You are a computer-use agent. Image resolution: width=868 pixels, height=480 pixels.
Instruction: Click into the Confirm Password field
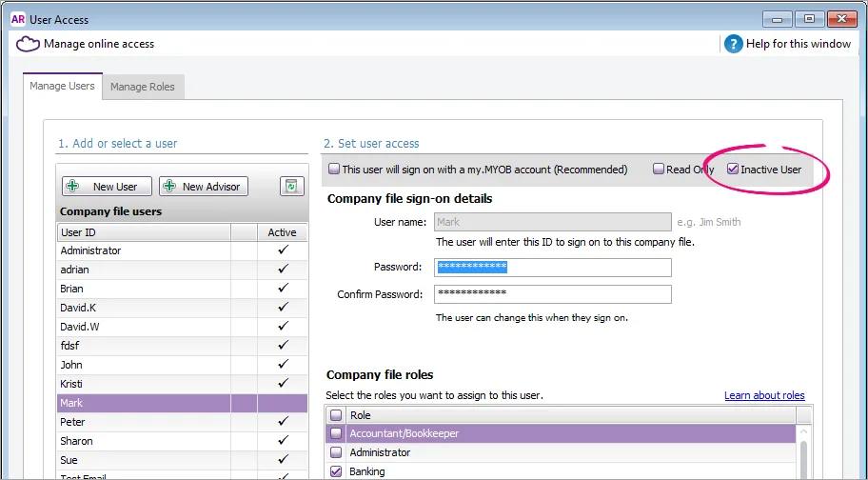tap(552, 294)
